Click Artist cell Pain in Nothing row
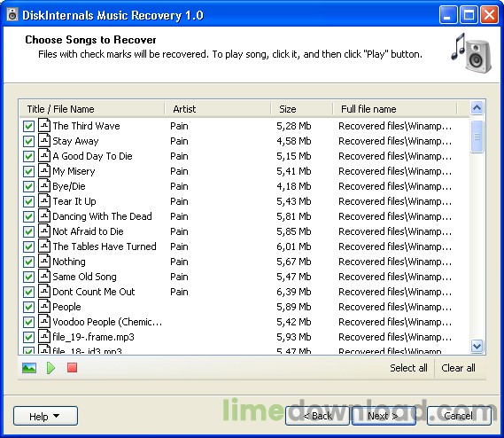 (x=179, y=262)
